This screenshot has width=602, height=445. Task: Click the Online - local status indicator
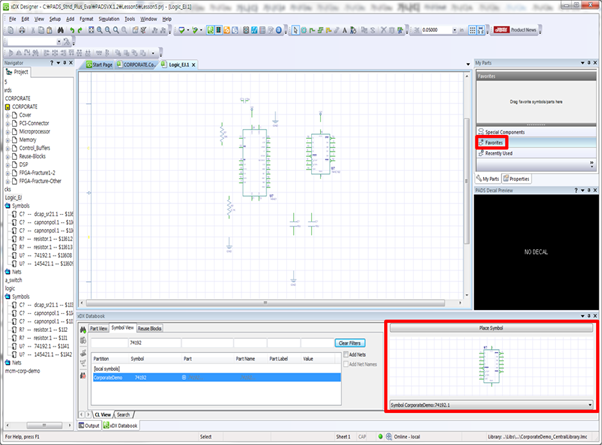pyautogui.click(x=403, y=437)
